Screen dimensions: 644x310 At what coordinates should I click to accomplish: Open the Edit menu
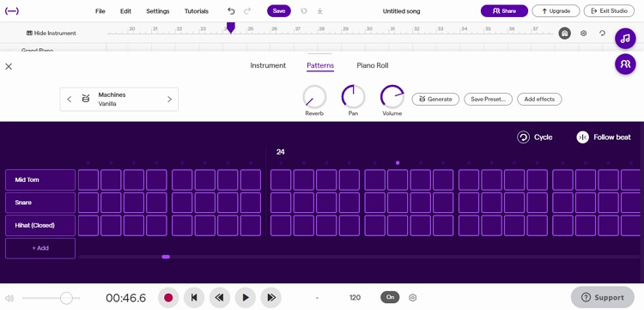125,11
